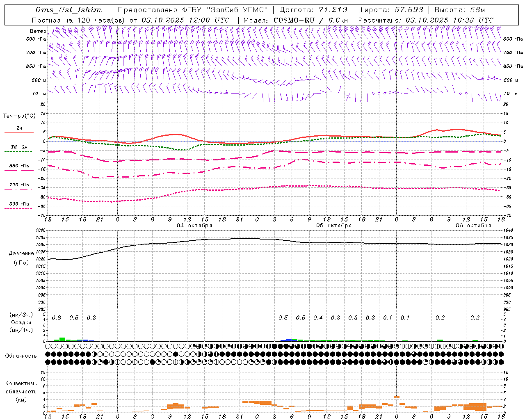Click the 04 октября date marker
The height and width of the screenshot is (420, 525).
[194, 226]
